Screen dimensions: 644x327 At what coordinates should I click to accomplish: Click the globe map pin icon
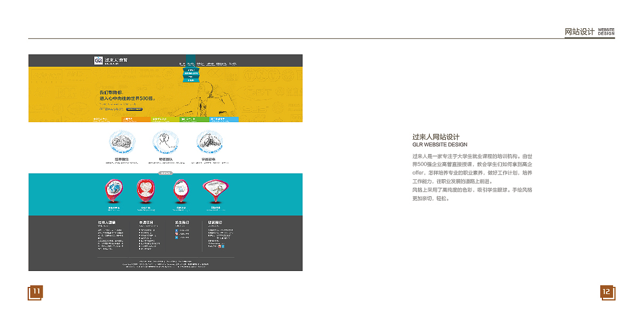pyautogui.click(x=115, y=191)
